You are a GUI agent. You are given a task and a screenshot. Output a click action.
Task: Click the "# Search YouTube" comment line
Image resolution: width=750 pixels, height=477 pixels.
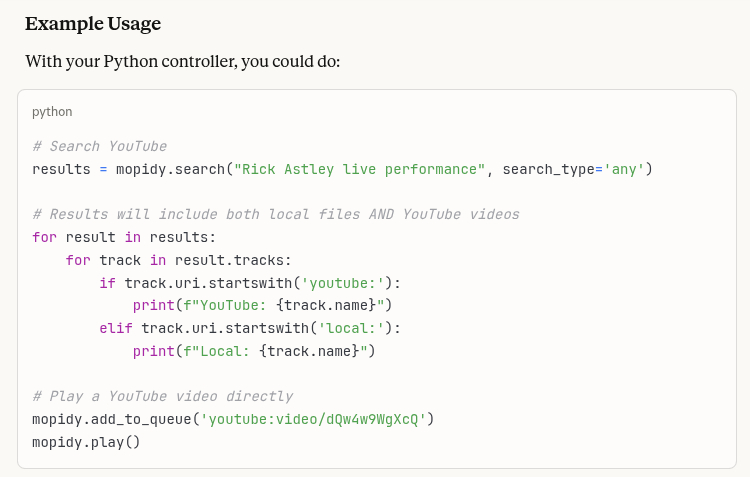[x=99, y=146]
